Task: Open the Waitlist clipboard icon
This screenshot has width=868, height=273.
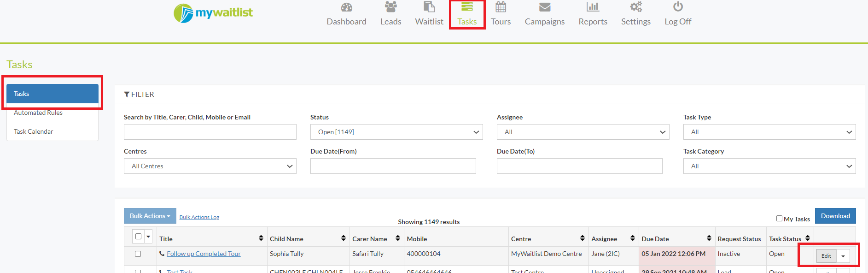Action: click(429, 7)
